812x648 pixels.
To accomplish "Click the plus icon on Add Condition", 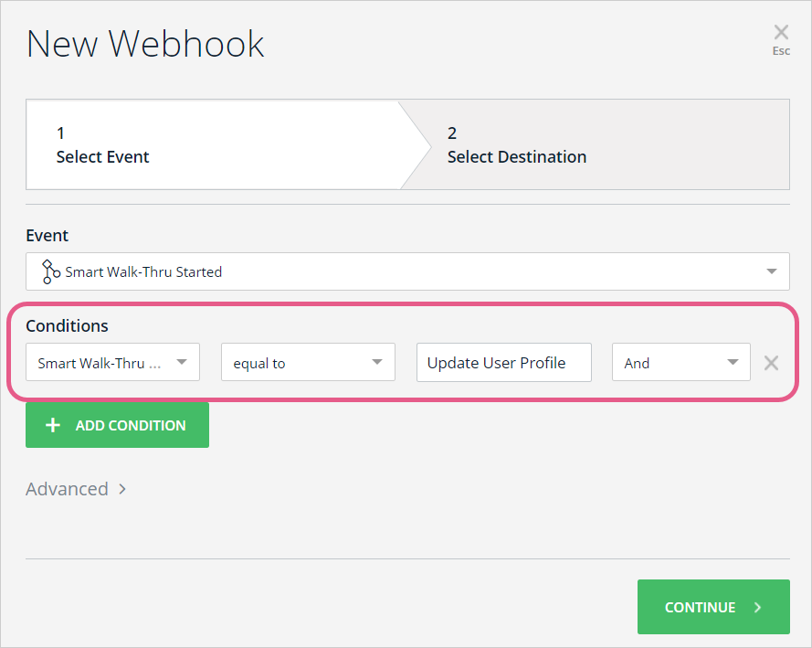I will click(53, 425).
